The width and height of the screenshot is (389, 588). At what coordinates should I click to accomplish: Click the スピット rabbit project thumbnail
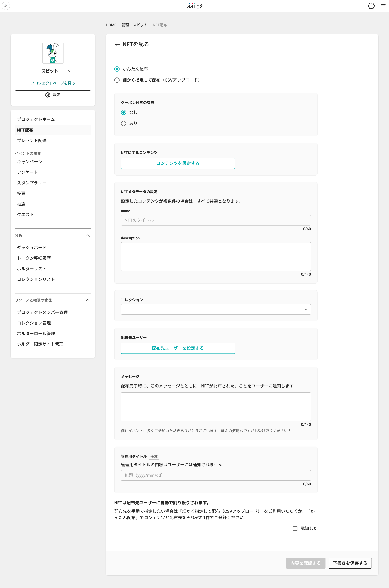coord(53,53)
